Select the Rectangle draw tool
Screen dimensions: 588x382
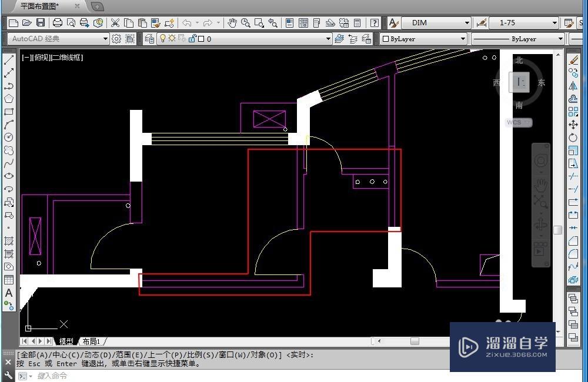[x=9, y=112]
